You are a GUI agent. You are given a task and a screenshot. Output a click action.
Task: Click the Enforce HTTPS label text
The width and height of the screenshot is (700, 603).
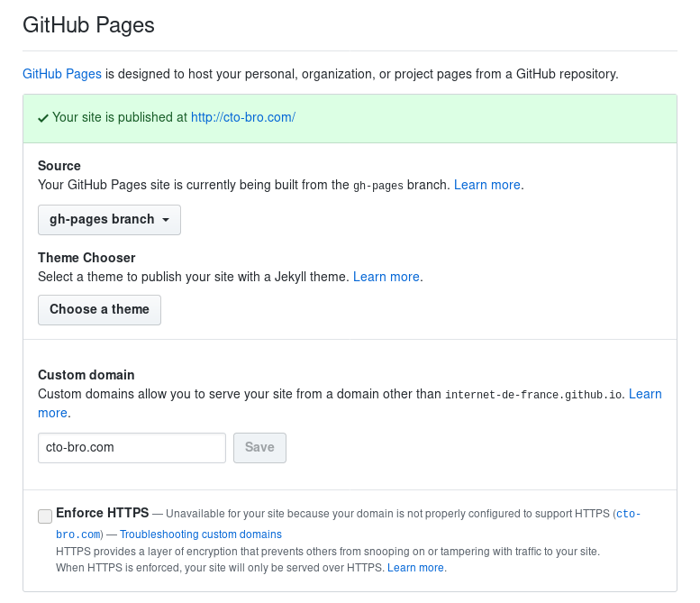(102, 513)
